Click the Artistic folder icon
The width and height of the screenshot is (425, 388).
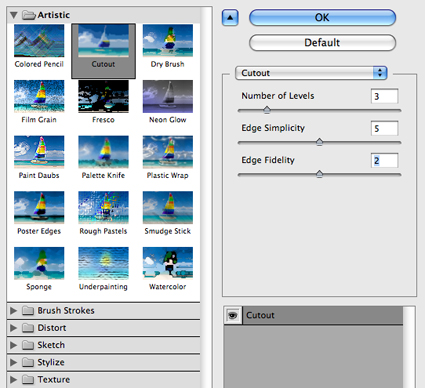pyautogui.click(x=29, y=15)
